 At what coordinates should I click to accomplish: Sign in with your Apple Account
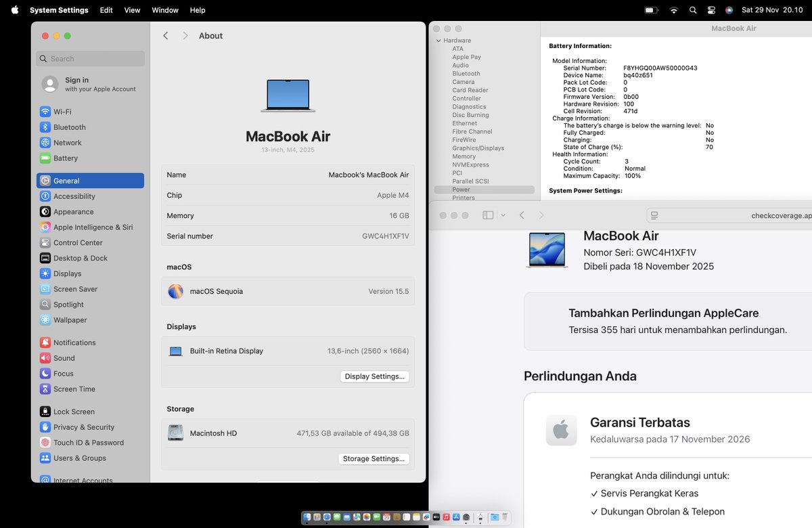tap(90, 84)
